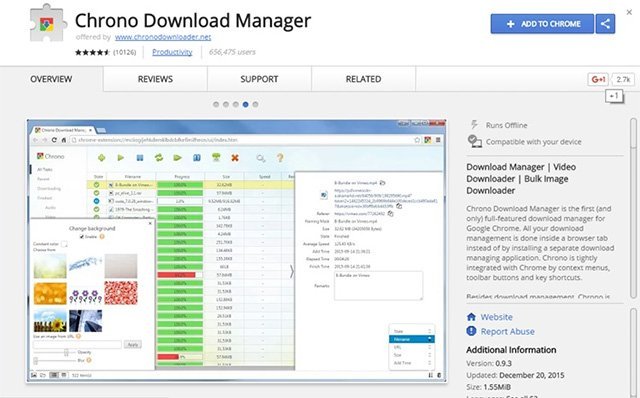This screenshot has height=398, width=640.
Task: Open the Productivity category link
Action: [x=172, y=52]
